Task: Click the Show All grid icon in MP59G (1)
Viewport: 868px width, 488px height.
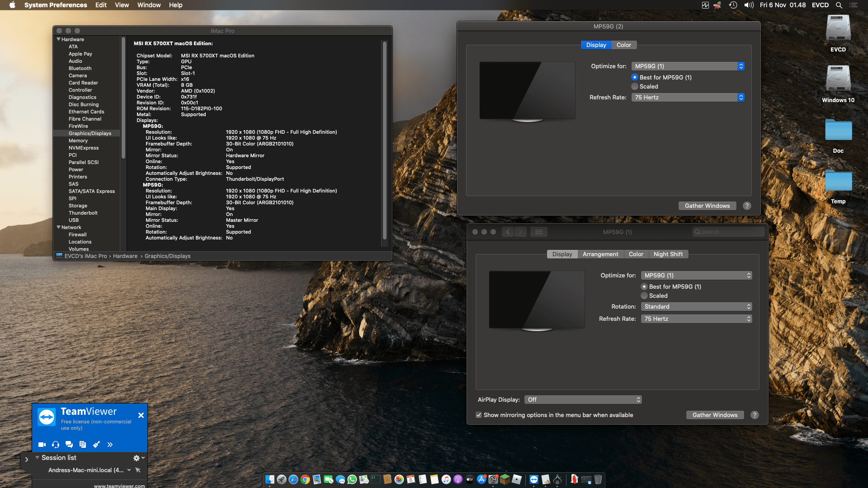Action: (x=538, y=232)
